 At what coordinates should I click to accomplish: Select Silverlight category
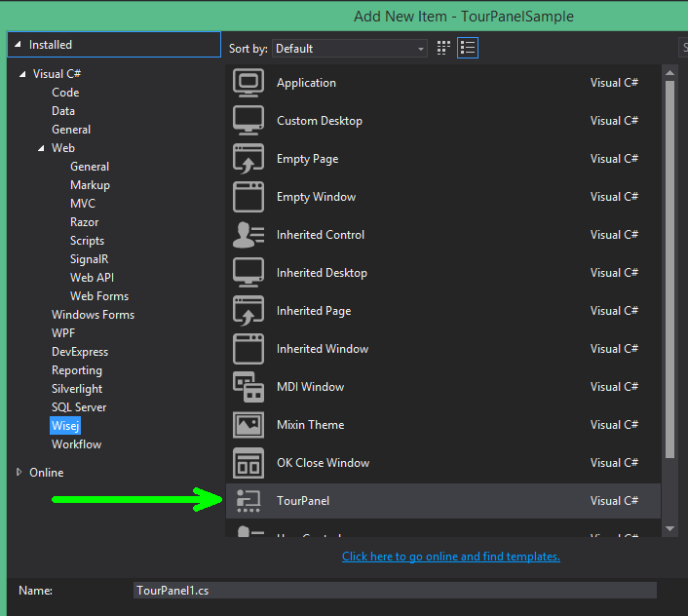coord(77,389)
